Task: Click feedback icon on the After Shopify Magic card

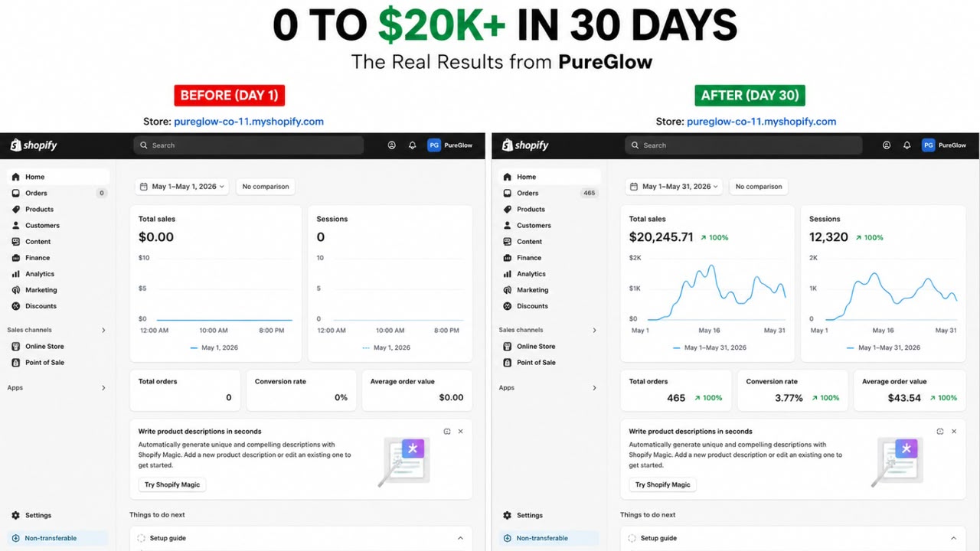Action: click(x=940, y=432)
